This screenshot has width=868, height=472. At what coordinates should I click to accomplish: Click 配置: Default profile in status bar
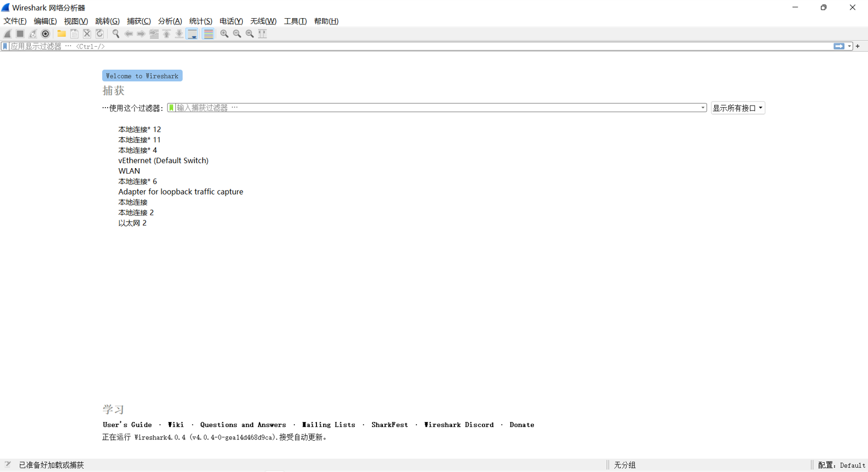pyautogui.click(x=841, y=465)
